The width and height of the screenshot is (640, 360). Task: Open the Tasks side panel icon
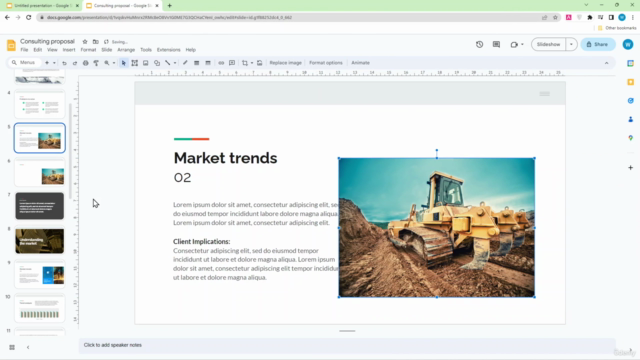(x=631, y=101)
